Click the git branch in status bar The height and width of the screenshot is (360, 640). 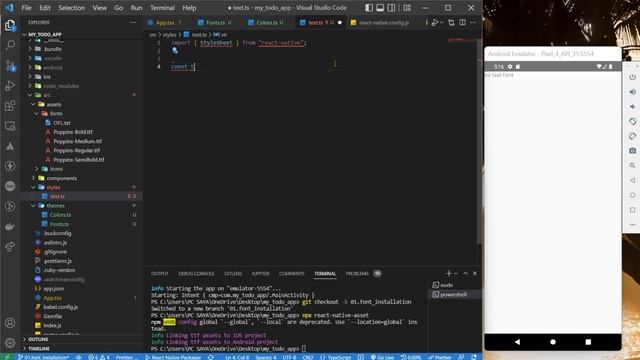(43, 357)
